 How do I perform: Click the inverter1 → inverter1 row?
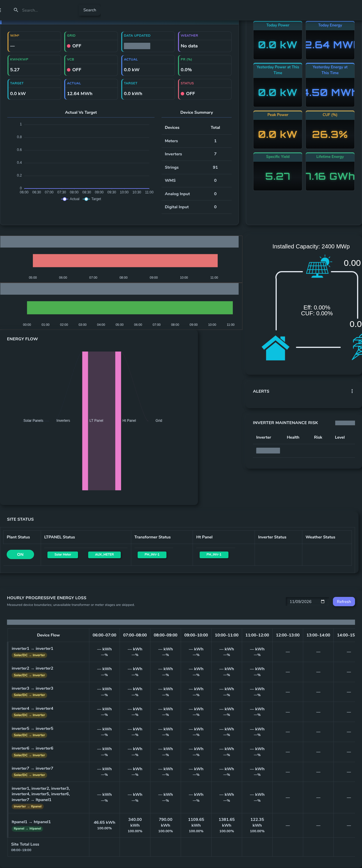click(181, 652)
